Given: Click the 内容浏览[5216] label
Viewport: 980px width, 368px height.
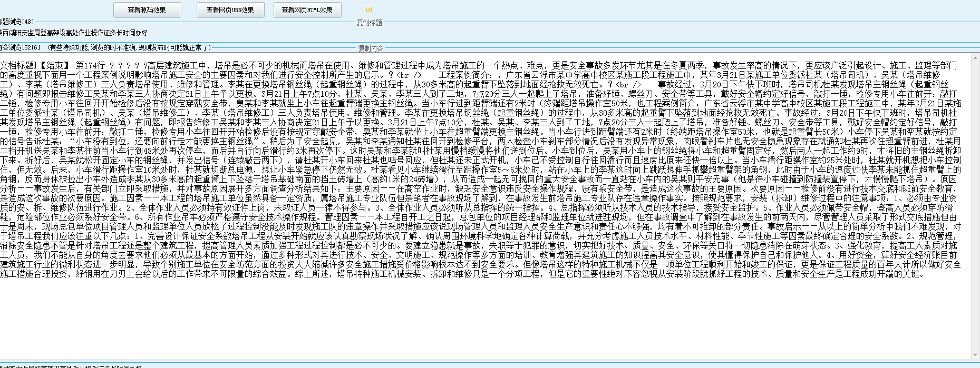Looking at the screenshot, I should click(x=20, y=47).
